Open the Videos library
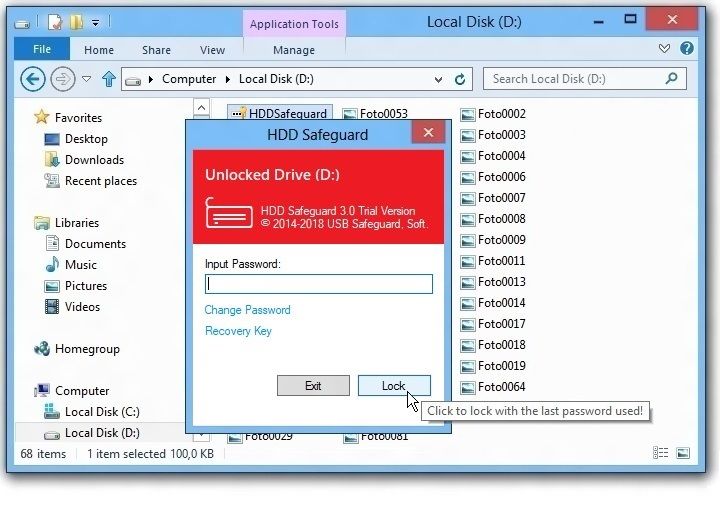 82,307
